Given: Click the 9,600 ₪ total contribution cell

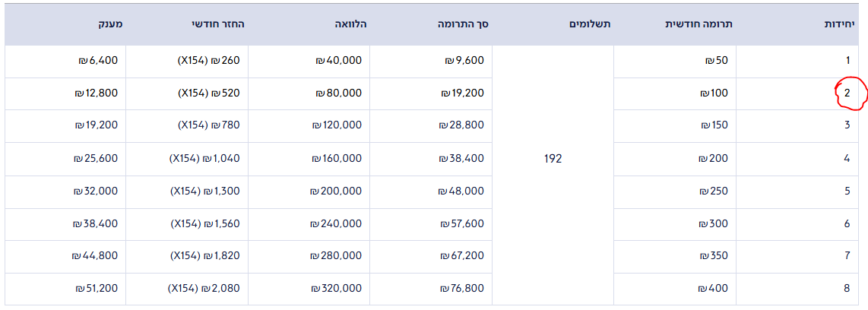Looking at the screenshot, I should pos(463,61).
